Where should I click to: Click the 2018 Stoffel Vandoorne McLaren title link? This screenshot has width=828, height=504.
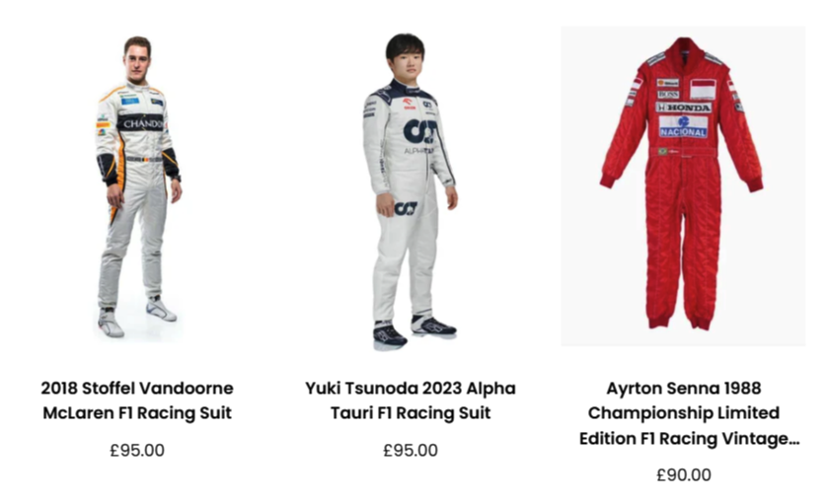(137, 400)
